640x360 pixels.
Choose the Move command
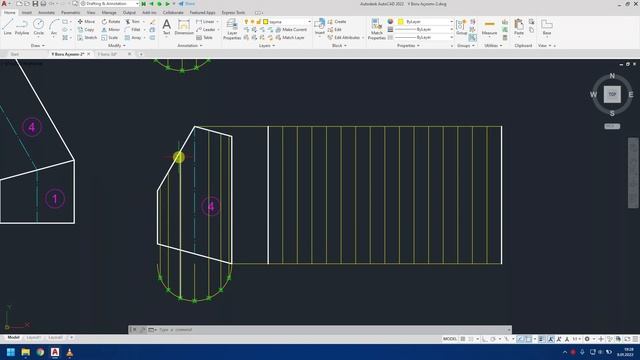[x=86, y=22]
